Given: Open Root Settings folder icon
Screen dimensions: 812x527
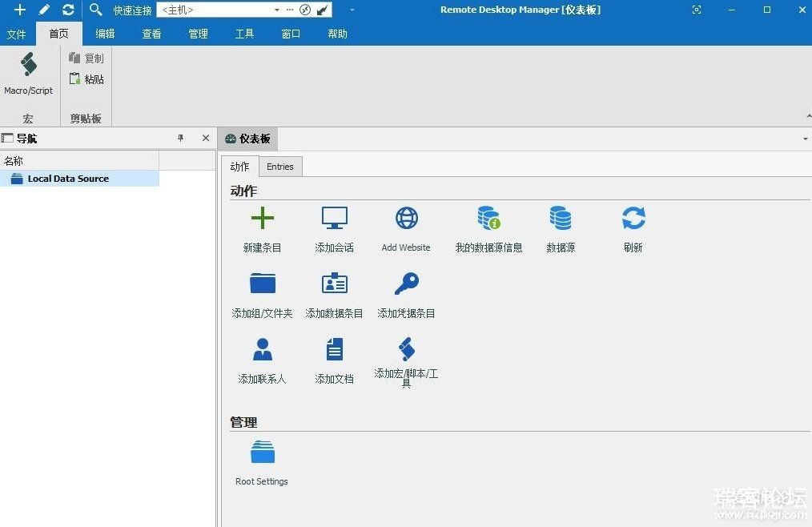Looking at the screenshot, I should [263, 452].
